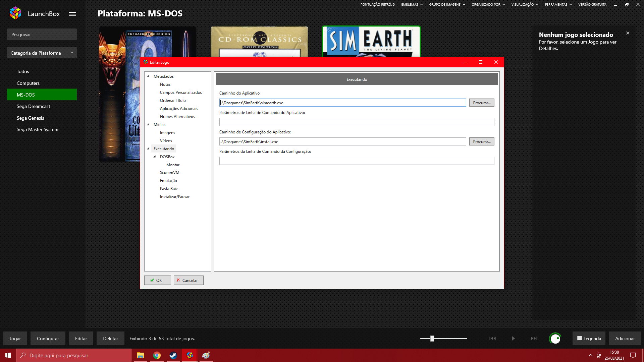Toggle the Legenda checkbox

coord(580,338)
